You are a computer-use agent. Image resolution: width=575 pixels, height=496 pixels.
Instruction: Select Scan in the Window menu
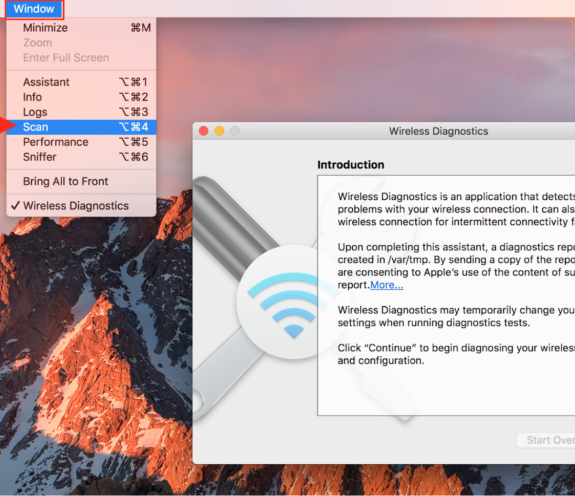pyautogui.click(x=81, y=127)
